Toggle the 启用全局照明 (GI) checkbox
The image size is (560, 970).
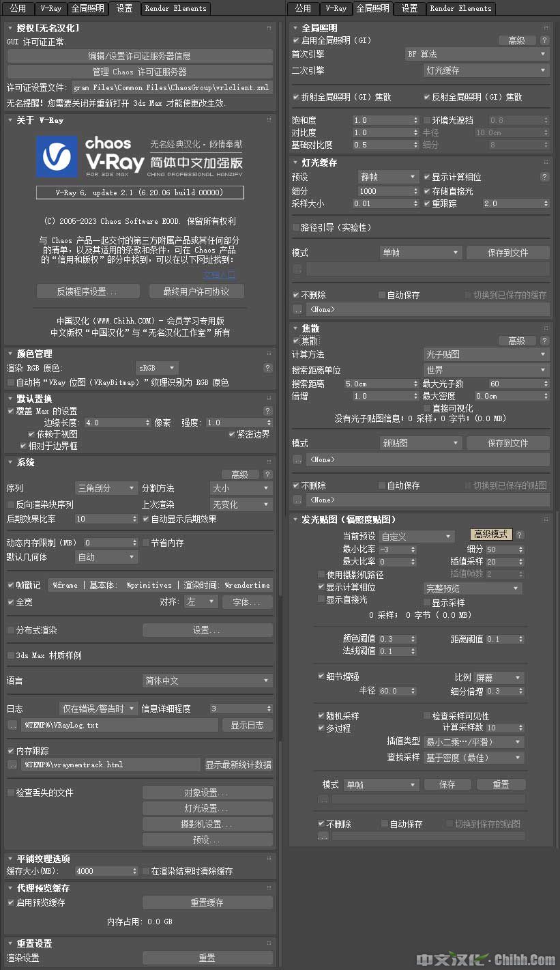[296, 40]
